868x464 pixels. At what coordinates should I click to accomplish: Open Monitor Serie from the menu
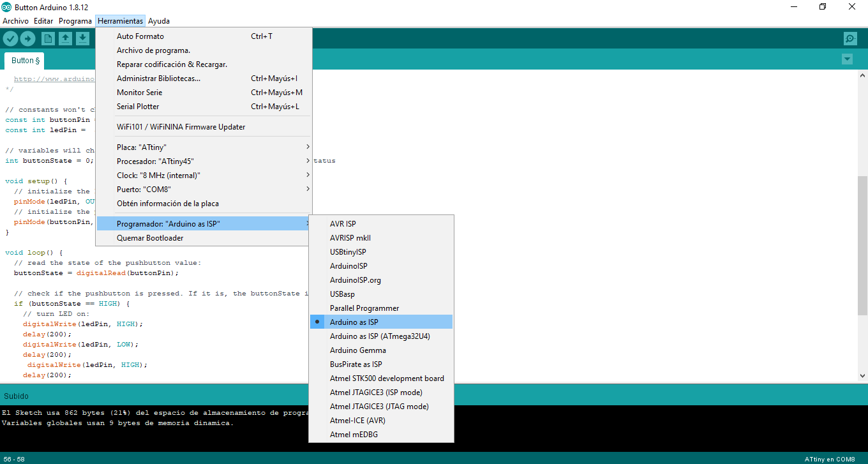pos(204,93)
